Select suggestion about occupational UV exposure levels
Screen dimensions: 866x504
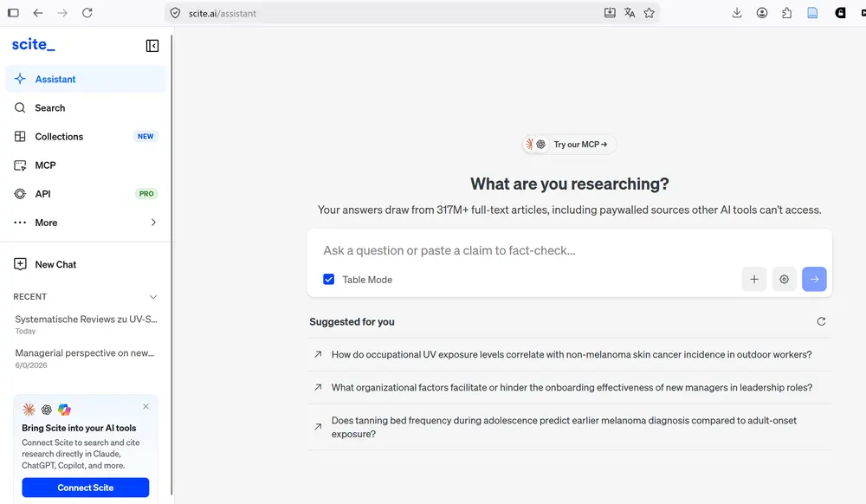(x=570, y=354)
